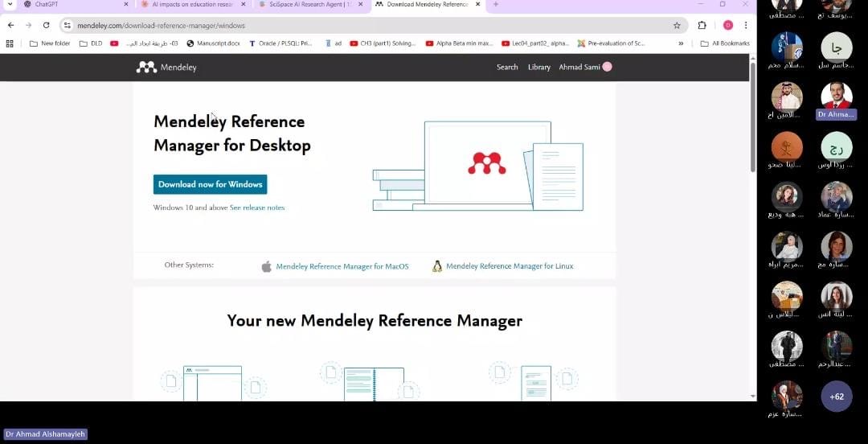Open the Chrome three-dot menu
This screenshot has height=444, width=868.
[x=746, y=25]
